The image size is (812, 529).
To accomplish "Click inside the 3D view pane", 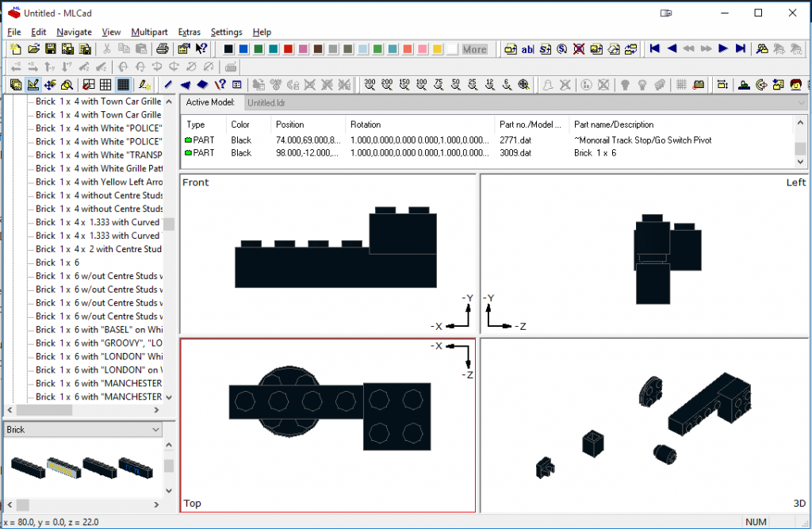I will click(644, 425).
